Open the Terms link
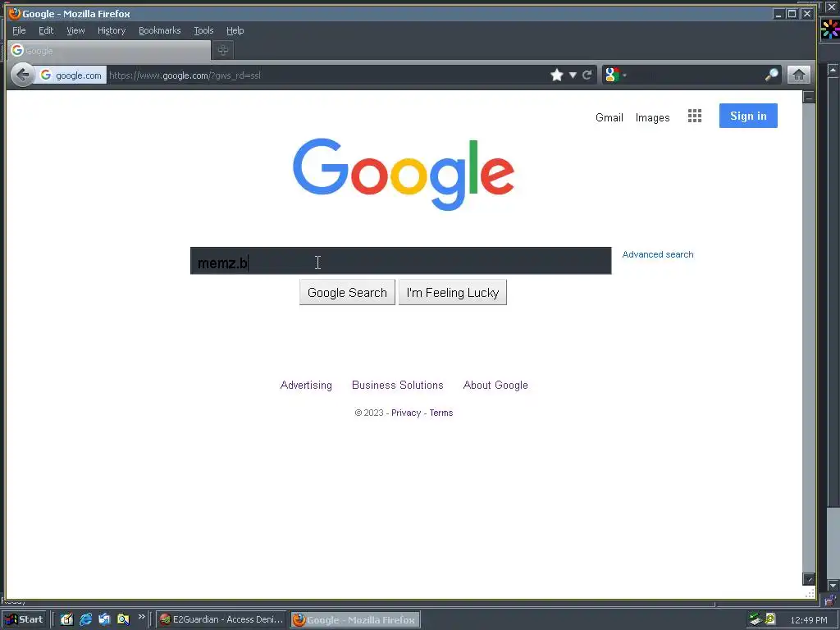The height and width of the screenshot is (630, 840). pyautogui.click(x=441, y=413)
